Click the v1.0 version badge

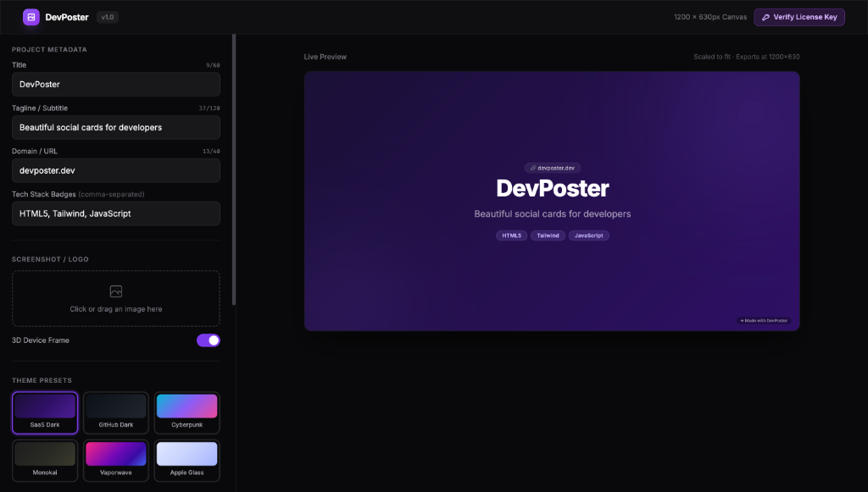pyautogui.click(x=108, y=17)
